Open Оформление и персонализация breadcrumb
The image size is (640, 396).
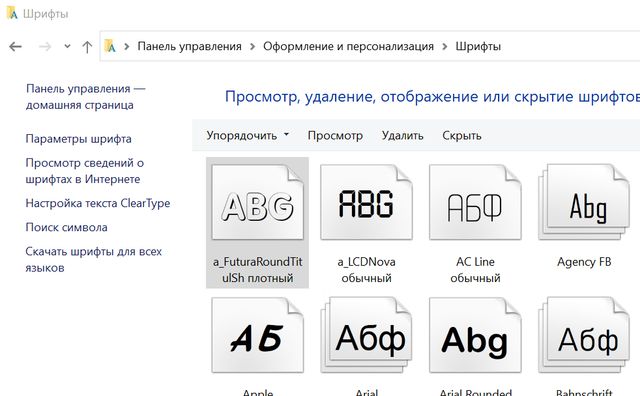348,47
